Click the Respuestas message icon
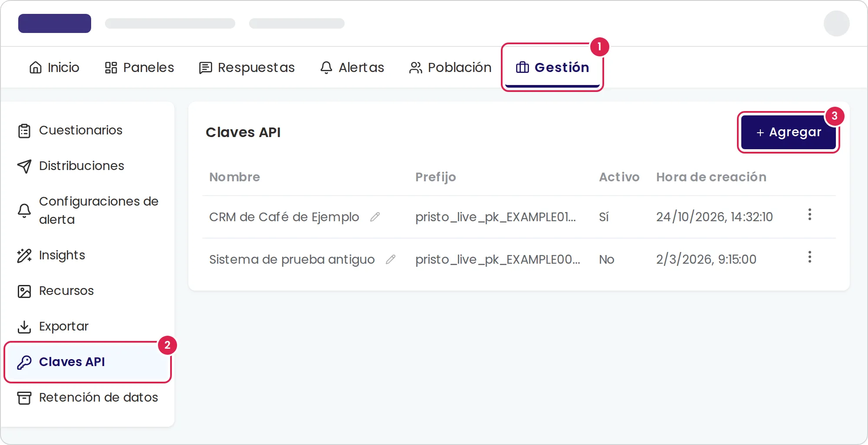 click(205, 68)
